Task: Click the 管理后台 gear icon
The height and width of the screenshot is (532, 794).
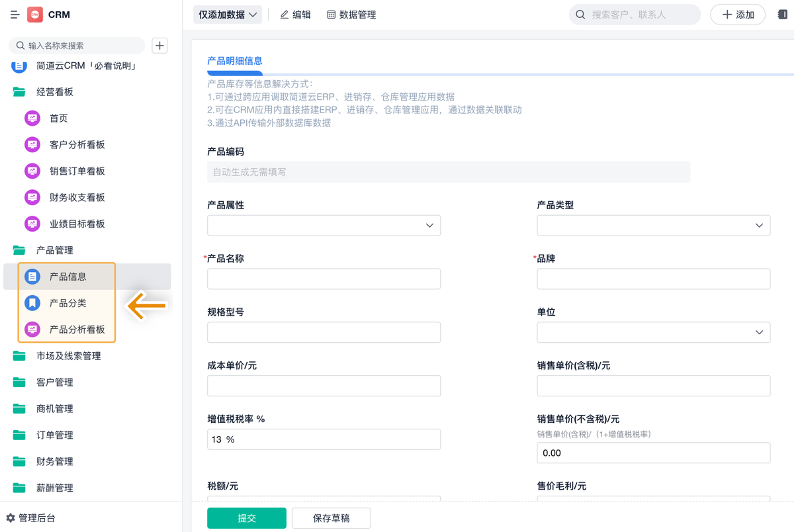Action: coord(11,518)
